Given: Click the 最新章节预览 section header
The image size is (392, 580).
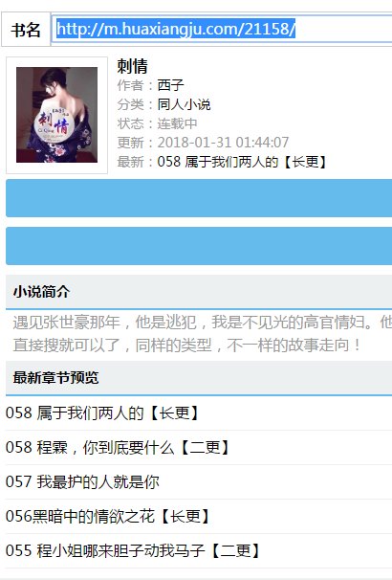Looking at the screenshot, I should click(199, 378).
